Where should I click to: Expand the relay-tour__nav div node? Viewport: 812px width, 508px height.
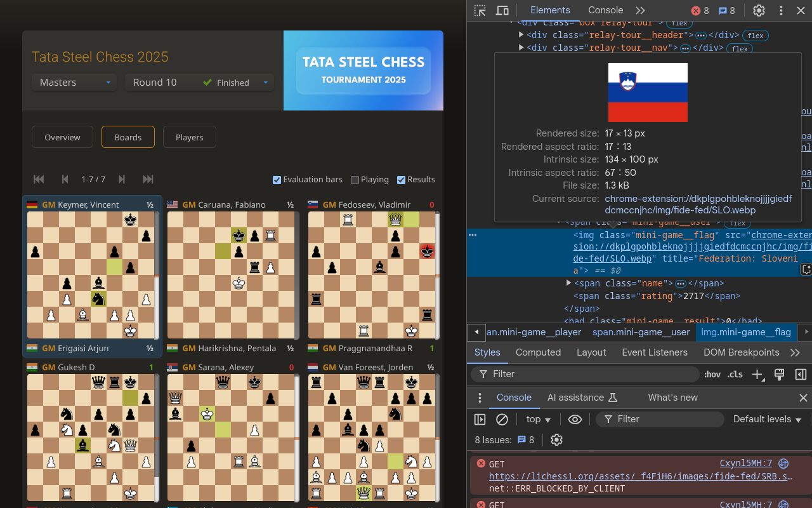coord(521,48)
